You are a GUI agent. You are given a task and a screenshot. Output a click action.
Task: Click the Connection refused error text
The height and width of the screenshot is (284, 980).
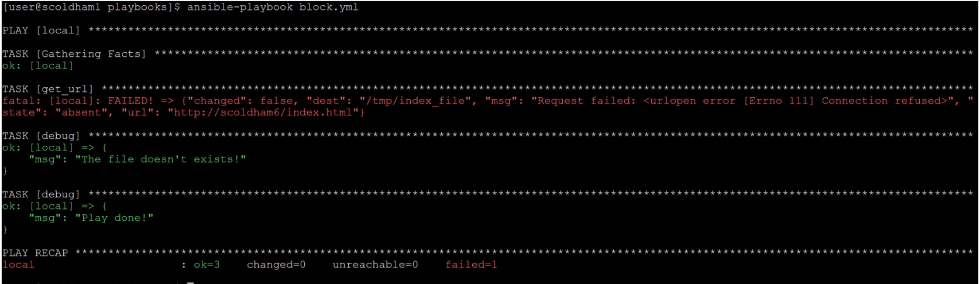[x=883, y=101]
